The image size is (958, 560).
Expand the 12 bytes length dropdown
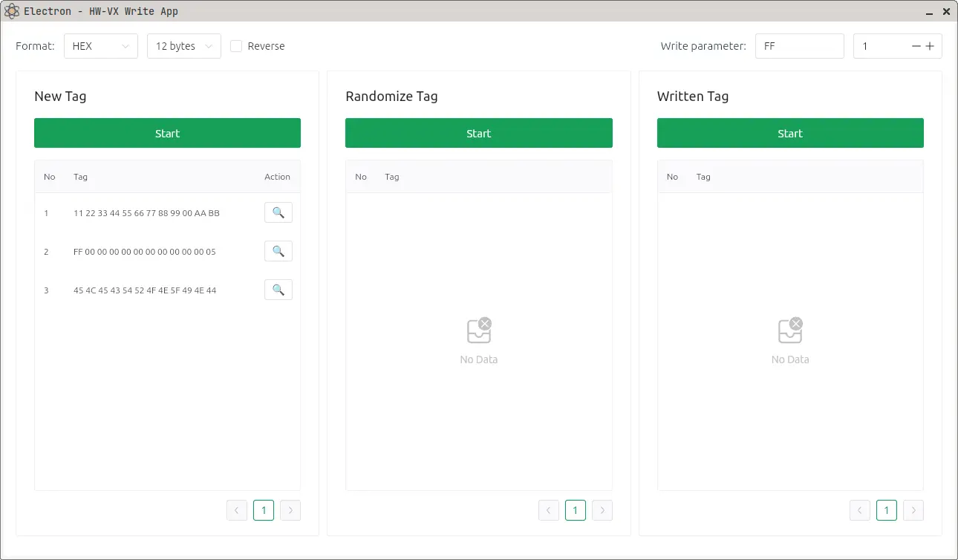click(x=184, y=46)
